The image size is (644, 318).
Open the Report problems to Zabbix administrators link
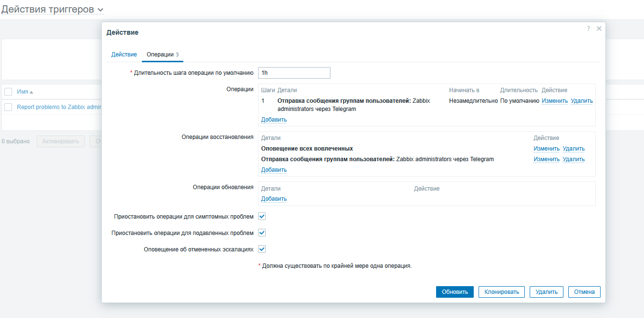tap(59, 107)
